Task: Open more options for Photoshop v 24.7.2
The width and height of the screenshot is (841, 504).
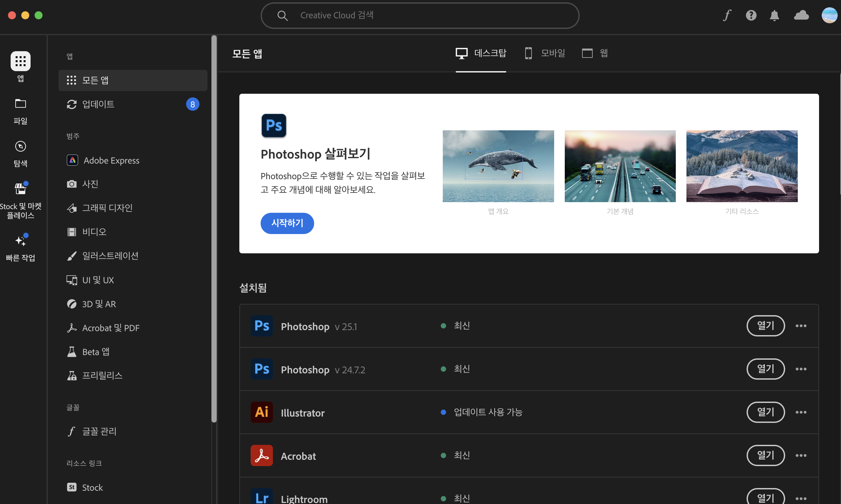Action: pyautogui.click(x=801, y=369)
